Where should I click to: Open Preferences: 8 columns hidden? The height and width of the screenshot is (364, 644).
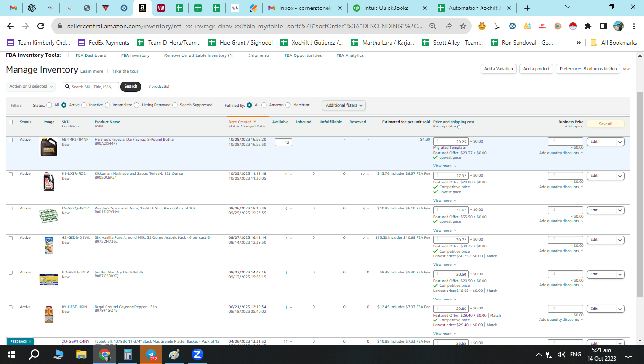[588, 69]
